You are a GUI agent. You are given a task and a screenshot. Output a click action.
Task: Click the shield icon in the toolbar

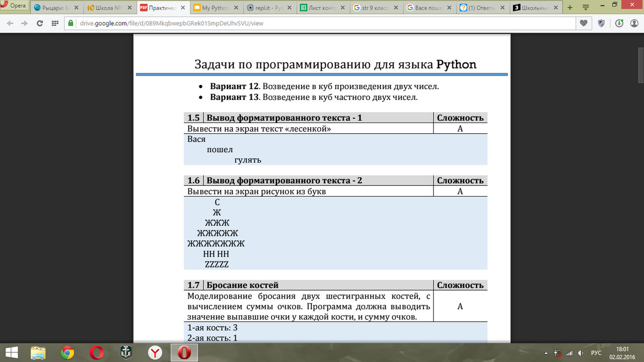601,24
